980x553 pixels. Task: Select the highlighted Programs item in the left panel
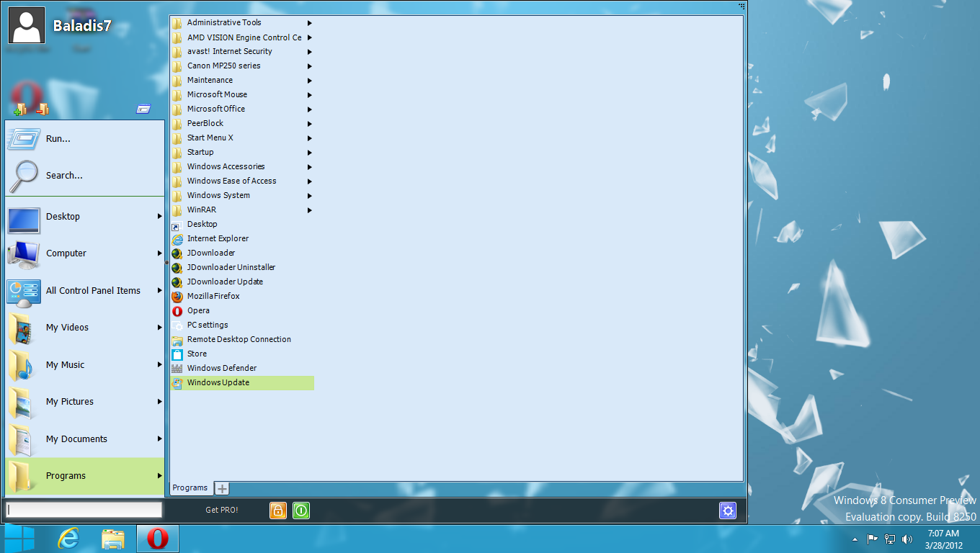[85, 476]
